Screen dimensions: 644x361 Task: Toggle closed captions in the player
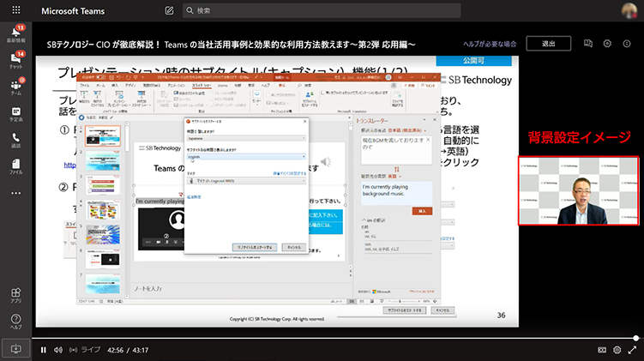click(602, 350)
